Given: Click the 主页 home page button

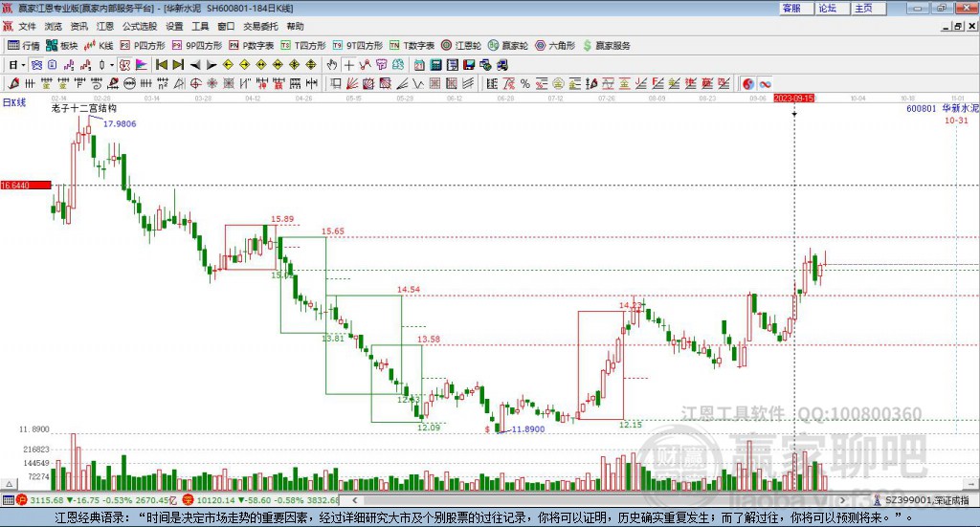Looking at the screenshot, I should (868, 8).
